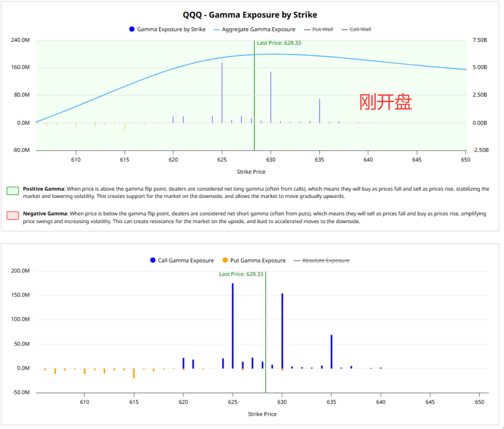Viewport: 504px width, 429px height.
Task: Show the Call Wall legend series
Action: [360, 30]
